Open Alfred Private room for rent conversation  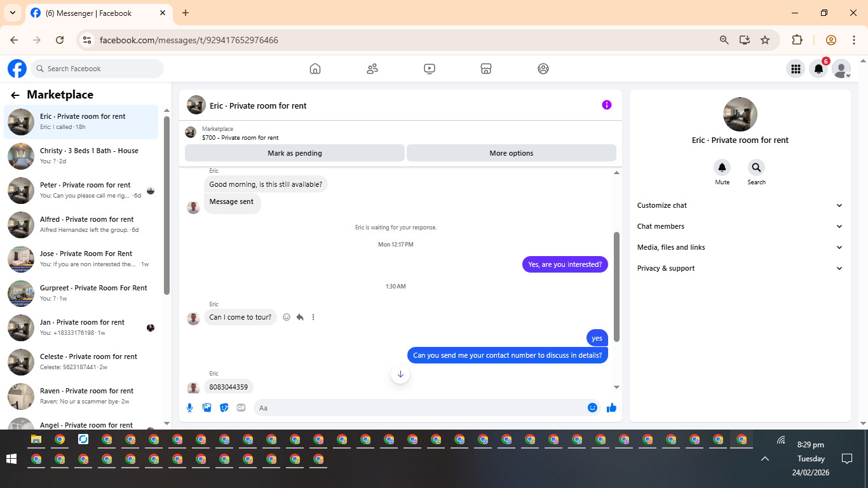tap(81, 224)
